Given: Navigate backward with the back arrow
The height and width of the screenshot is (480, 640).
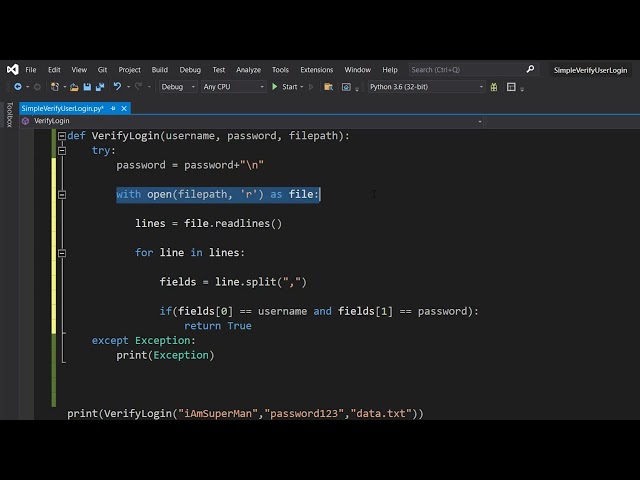Looking at the screenshot, I should click(x=18, y=87).
